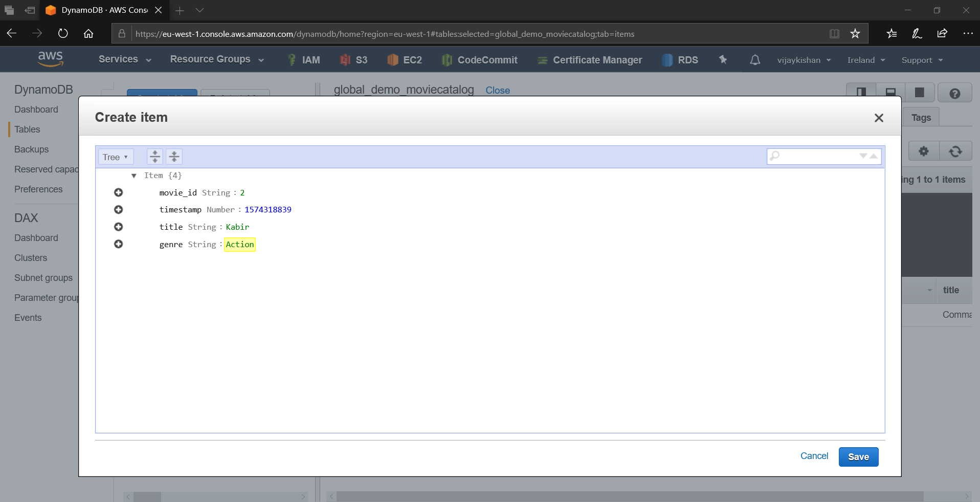The image size is (980, 502).
Task: Open the Ireland region selector
Action: pos(866,60)
